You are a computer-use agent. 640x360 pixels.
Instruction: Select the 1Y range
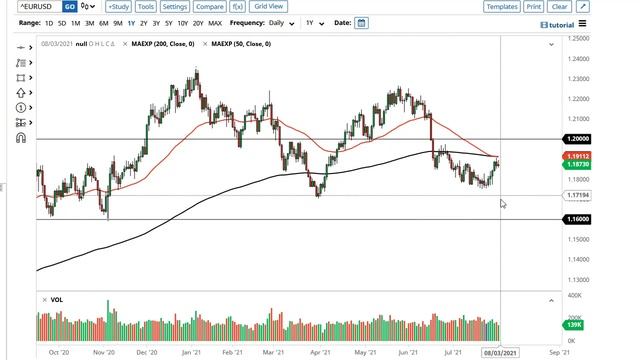click(131, 23)
